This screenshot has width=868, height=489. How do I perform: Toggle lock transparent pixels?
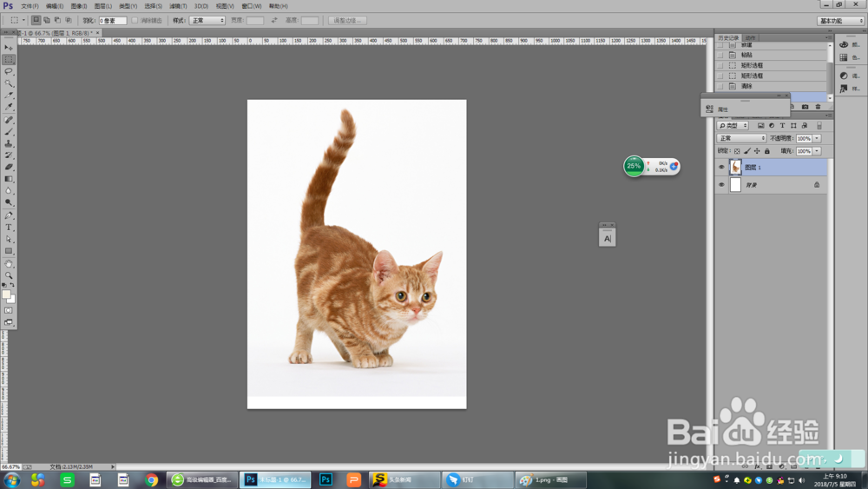[x=737, y=151]
